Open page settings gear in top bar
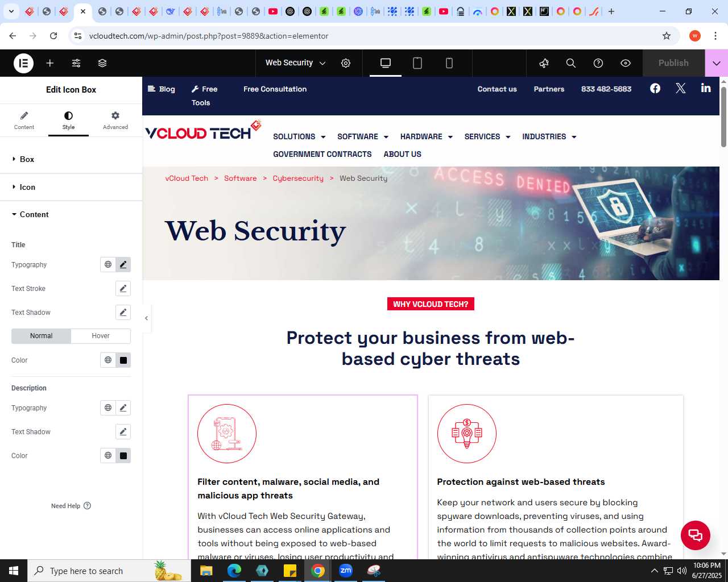This screenshot has height=582, width=728. point(346,63)
